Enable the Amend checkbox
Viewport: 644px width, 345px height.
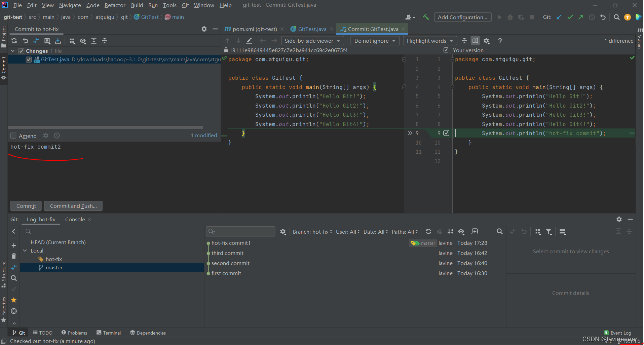pyautogui.click(x=13, y=136)
